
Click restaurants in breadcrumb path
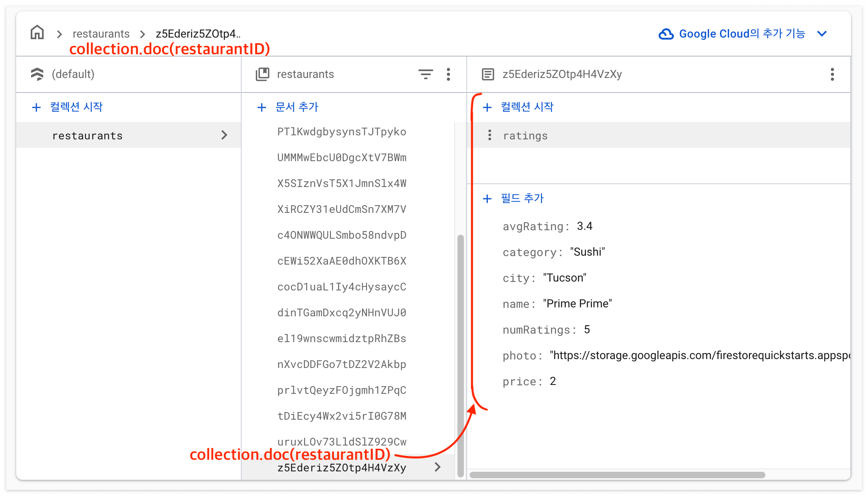click(101, 34)
